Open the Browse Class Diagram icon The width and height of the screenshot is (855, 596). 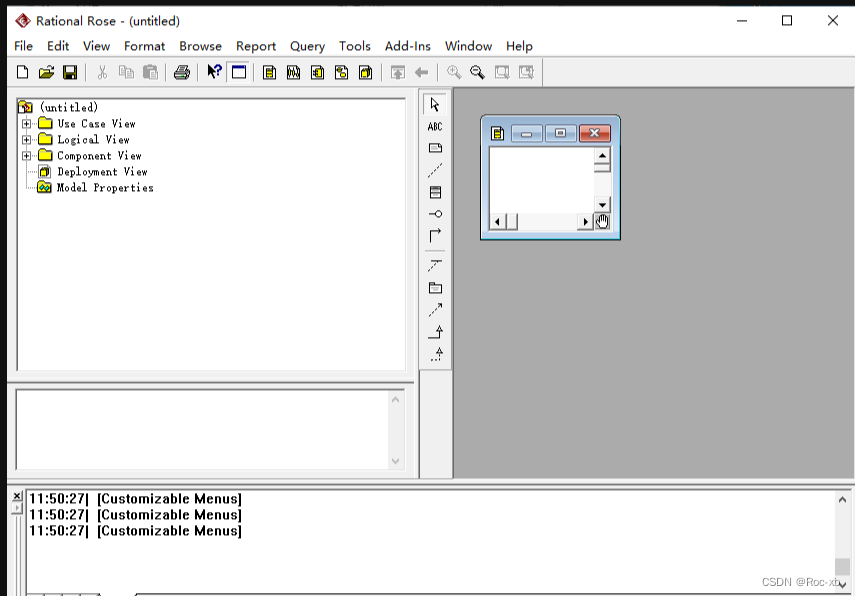pos(269,72)
